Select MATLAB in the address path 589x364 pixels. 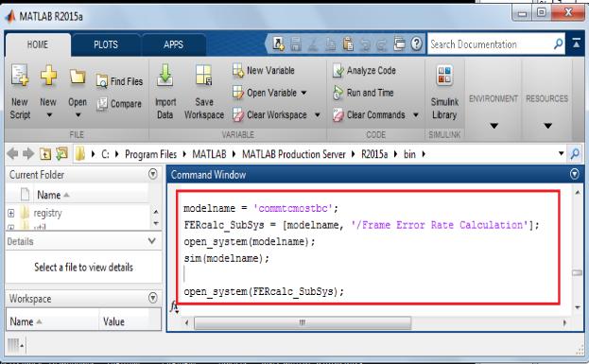209,154
